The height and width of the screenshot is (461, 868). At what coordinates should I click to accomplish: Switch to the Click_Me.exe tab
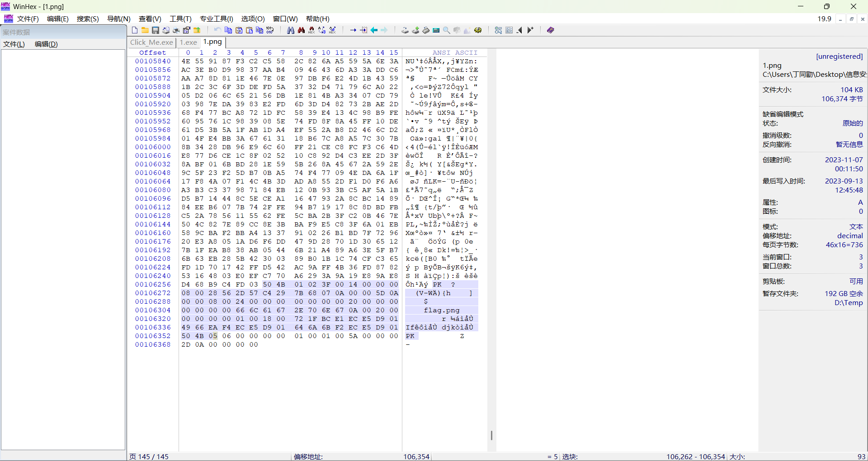click(151, 42)
